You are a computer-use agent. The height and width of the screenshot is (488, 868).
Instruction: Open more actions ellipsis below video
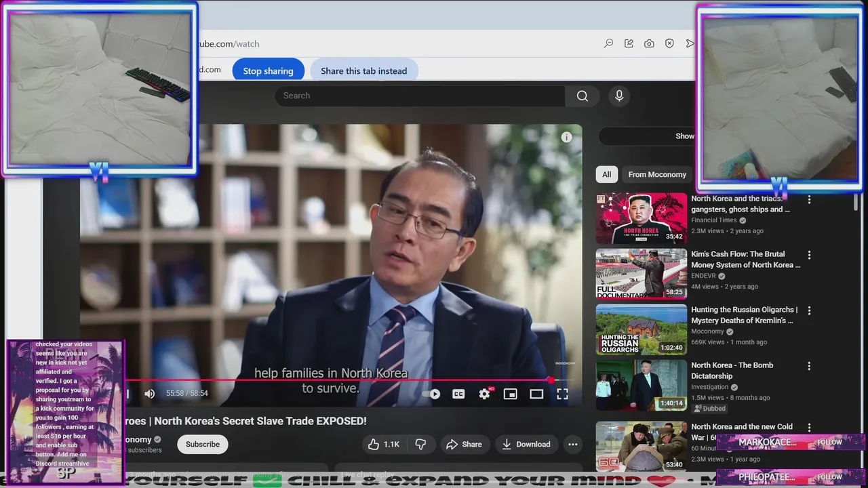coord(573,445)
